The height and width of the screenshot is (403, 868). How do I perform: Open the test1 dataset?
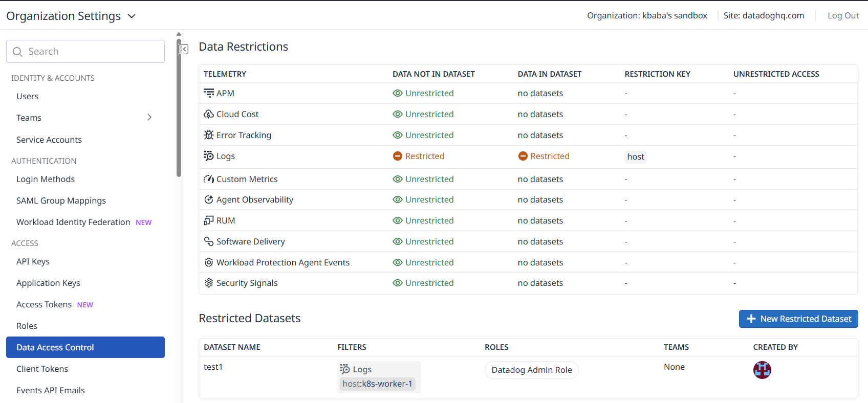pos(213,367)
